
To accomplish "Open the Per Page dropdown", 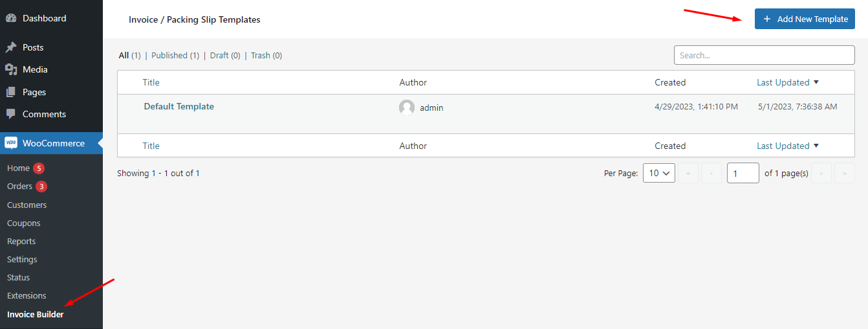I will point(659,173).
